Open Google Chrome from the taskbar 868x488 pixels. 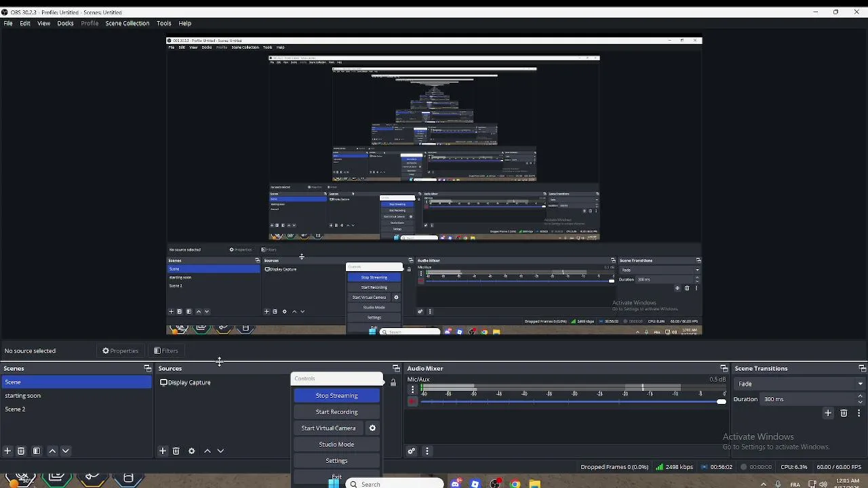click(x=515, y=484)
